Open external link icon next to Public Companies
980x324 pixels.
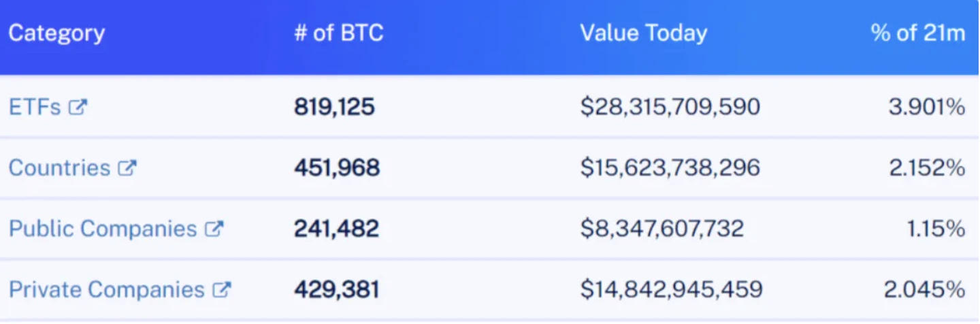pos(214,229)
